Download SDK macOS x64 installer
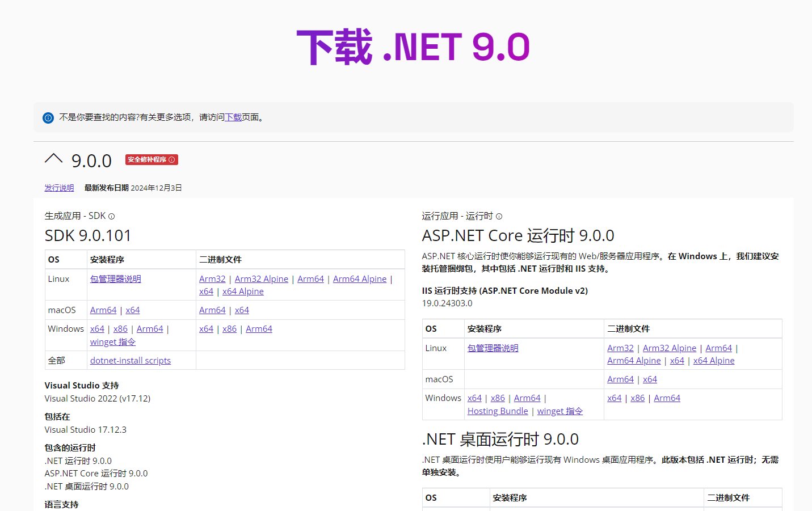The image size is (812, 511). pos(133,310)
